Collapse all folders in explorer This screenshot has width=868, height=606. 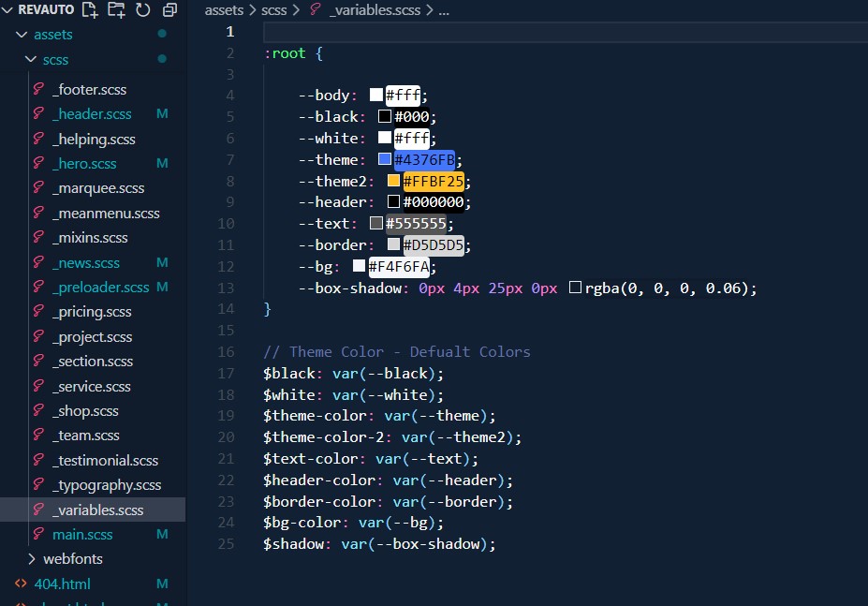[169, 10]
